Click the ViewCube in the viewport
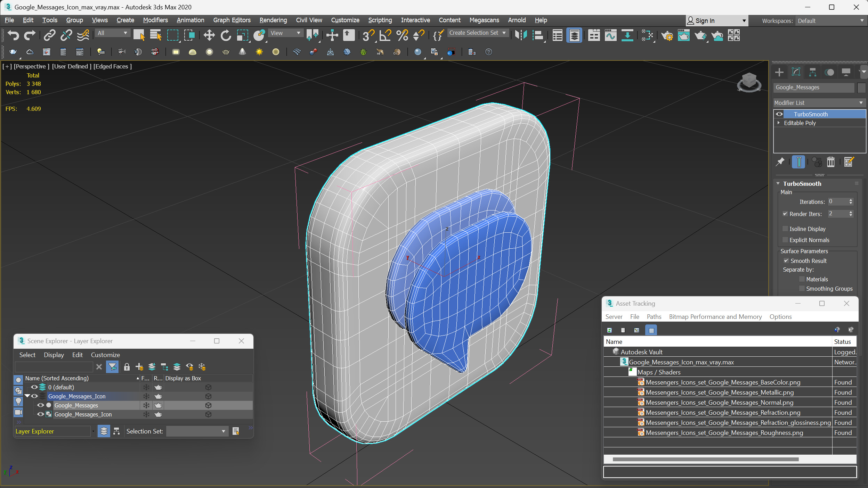Viewport: 868px width, 488px height. coord(749,82)
